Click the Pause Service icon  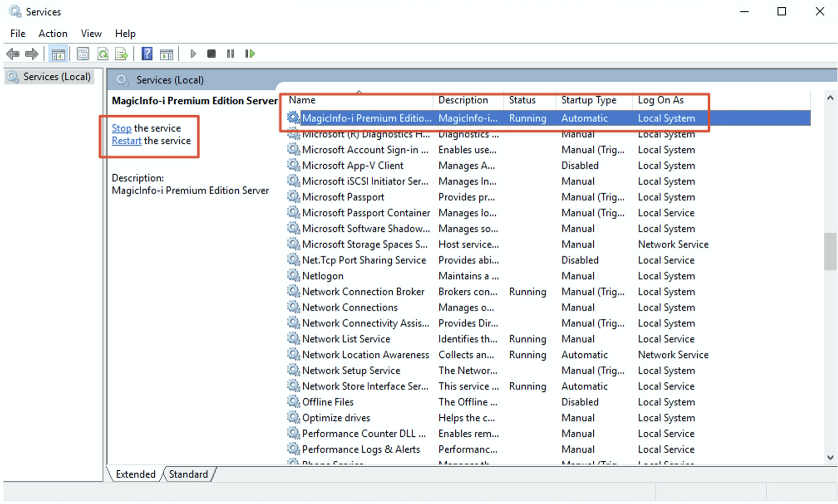[230, 53]
